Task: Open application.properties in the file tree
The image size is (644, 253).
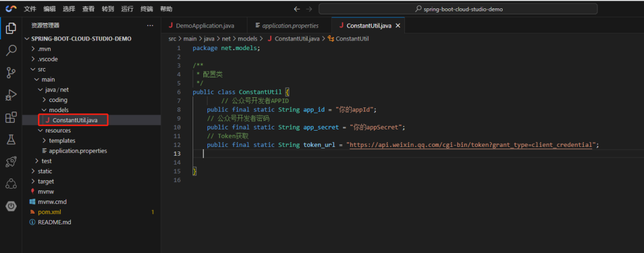Action: [x=91, y=151]
